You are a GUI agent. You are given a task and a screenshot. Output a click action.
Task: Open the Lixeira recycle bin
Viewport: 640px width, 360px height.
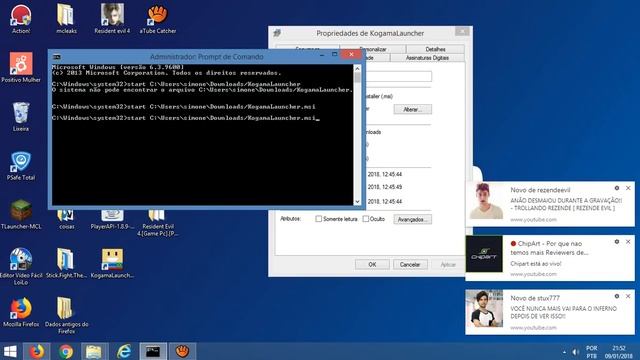(21, 117)
